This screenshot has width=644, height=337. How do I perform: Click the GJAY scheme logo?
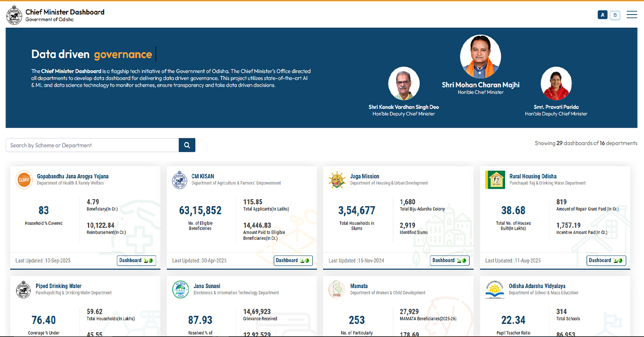click(24, 180)
